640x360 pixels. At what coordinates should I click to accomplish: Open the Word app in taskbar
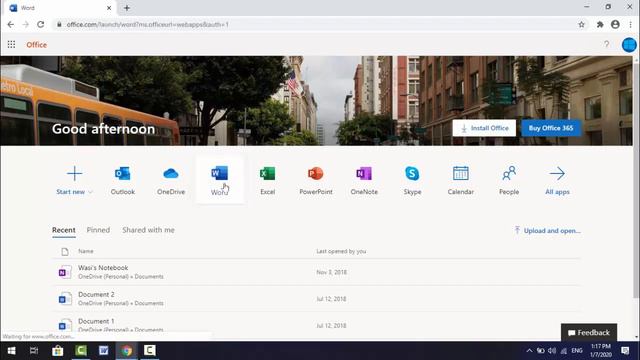pos(104,351)
